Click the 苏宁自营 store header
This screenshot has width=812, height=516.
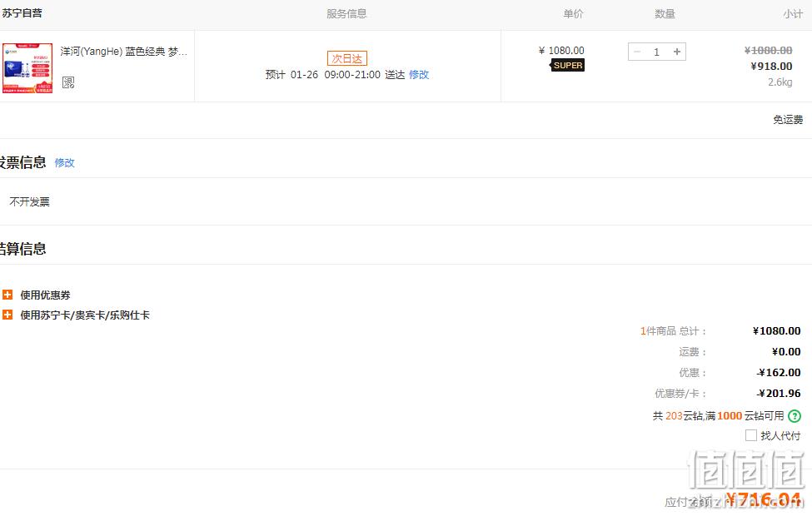(22, 13)
